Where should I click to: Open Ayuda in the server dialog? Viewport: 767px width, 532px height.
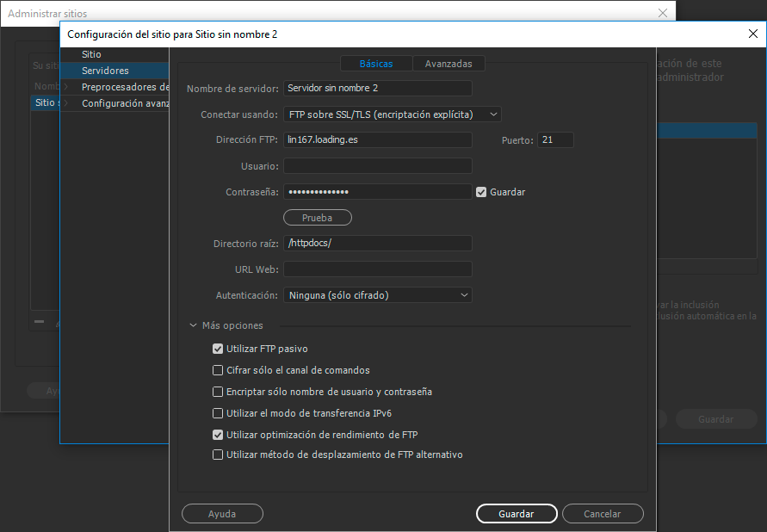tap(222, 514)
